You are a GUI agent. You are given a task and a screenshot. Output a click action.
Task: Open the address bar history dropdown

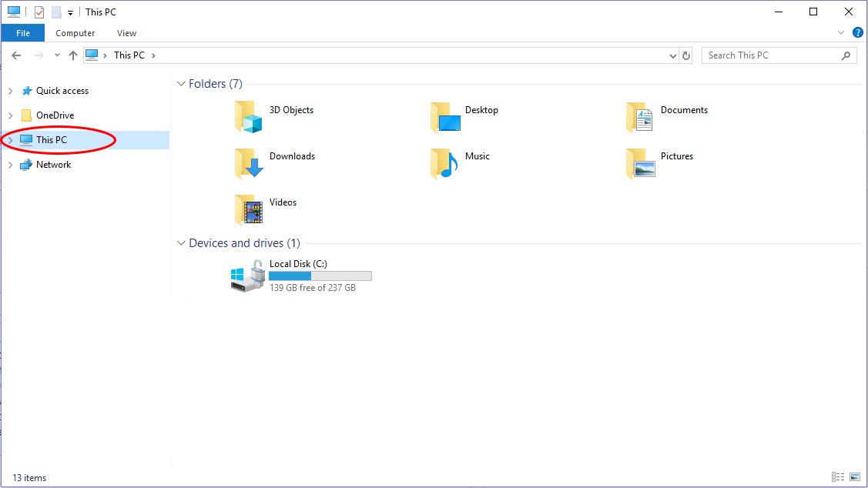point(673,55)
